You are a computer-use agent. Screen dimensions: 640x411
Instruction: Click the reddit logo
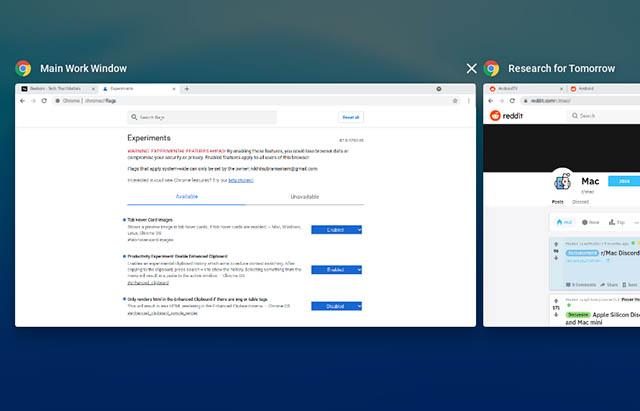[x=506, y=116]
